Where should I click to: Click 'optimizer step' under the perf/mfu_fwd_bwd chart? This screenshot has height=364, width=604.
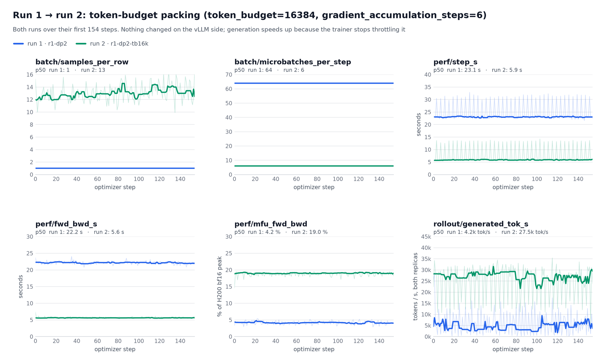pos(314,349)
